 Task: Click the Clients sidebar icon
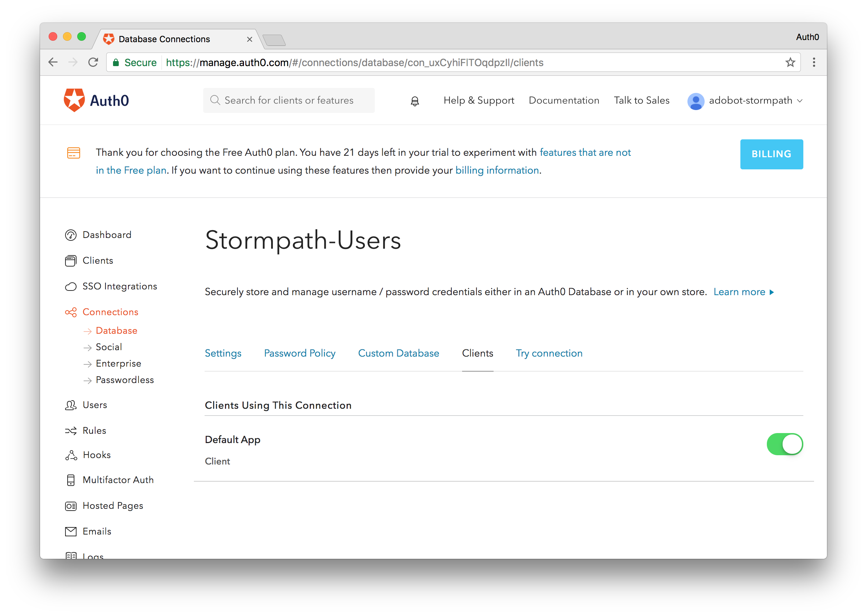click(x=70, y=261)
